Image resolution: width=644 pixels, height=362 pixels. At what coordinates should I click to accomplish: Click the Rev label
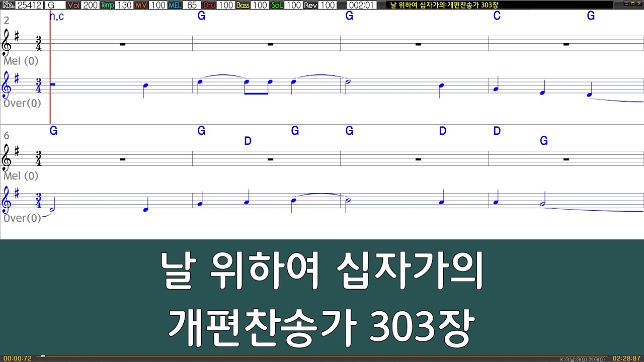pyautogui.click(x=311, y=5)
